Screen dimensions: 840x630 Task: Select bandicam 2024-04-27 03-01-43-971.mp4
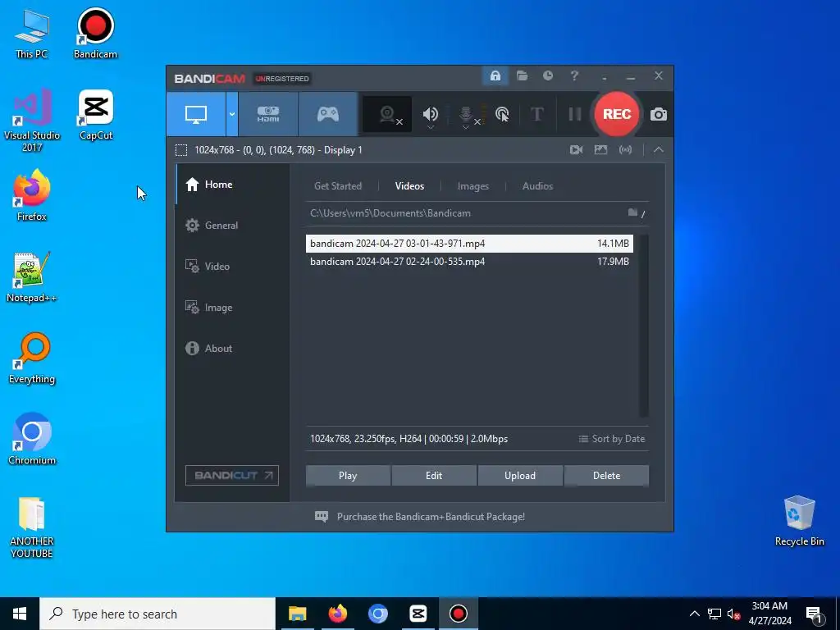(x=469, y=243)
